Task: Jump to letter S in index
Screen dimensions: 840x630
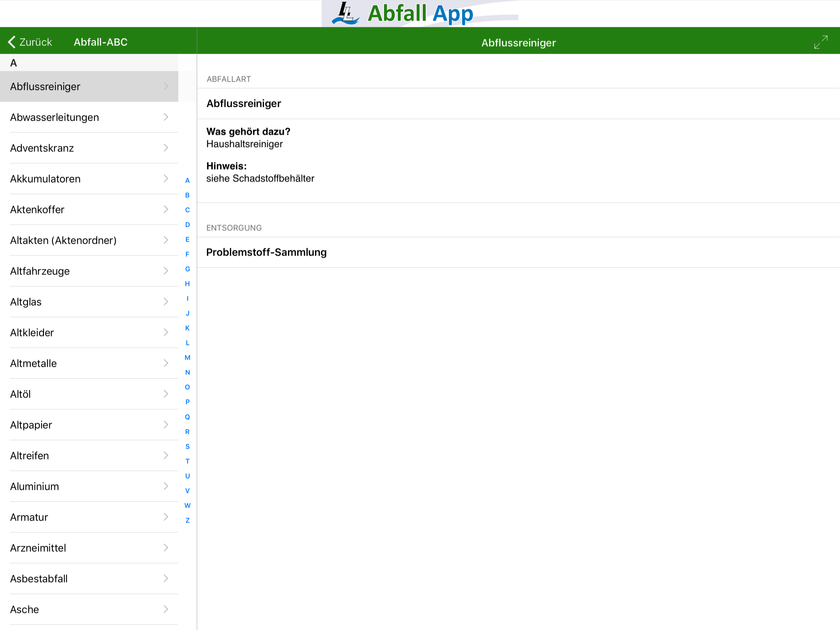Action: [x=187, y=447]
